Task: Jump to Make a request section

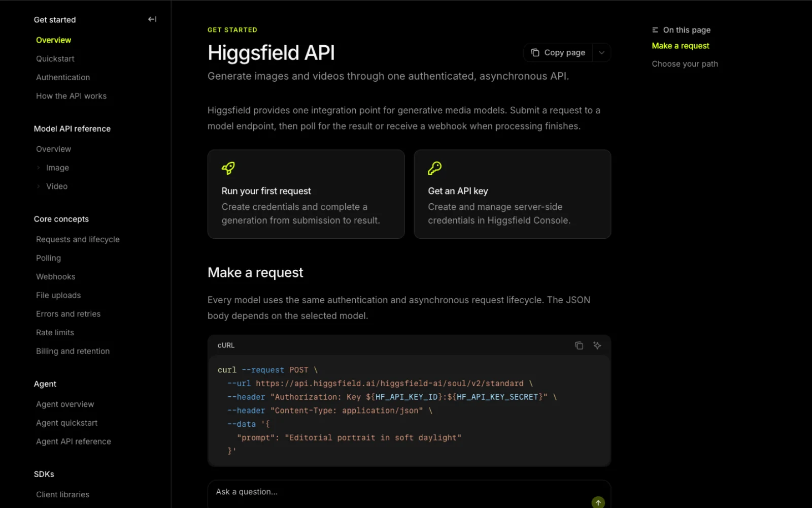Action: (x=681, y=46)
